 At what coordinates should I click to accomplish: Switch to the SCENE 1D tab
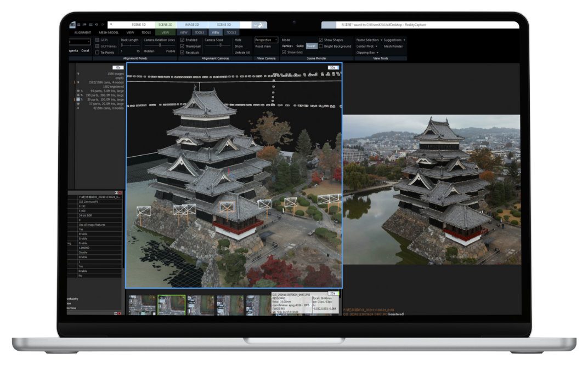[138, 25]
